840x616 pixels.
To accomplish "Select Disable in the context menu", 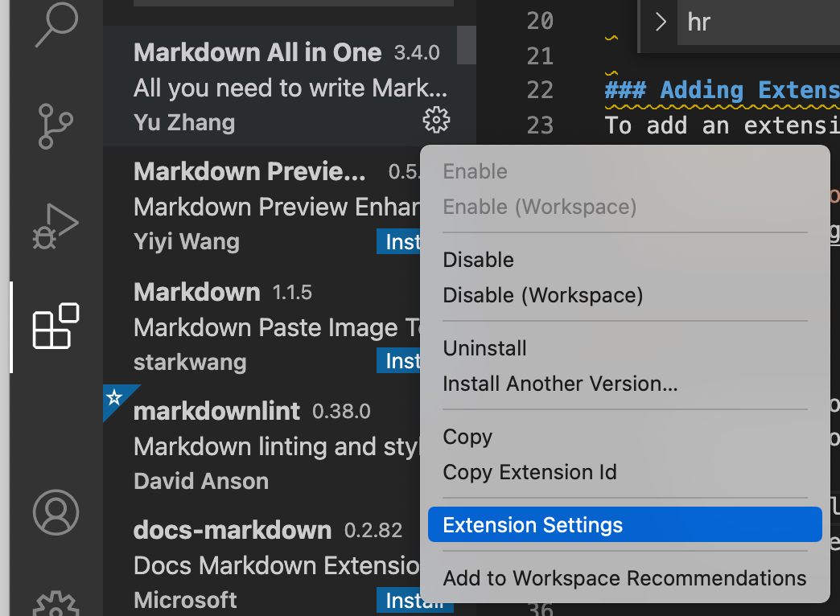I will pos(478,260).
